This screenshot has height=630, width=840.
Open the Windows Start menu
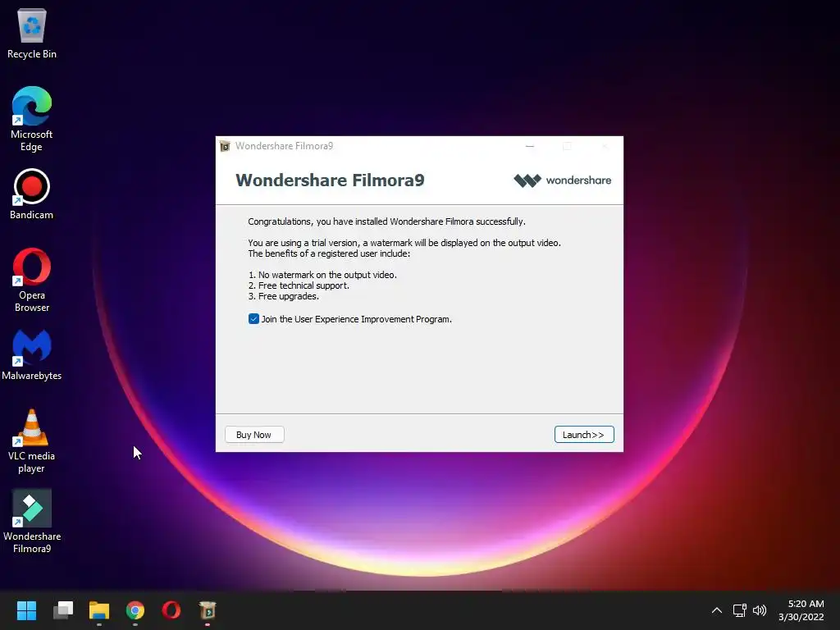[x=26, y=610]
